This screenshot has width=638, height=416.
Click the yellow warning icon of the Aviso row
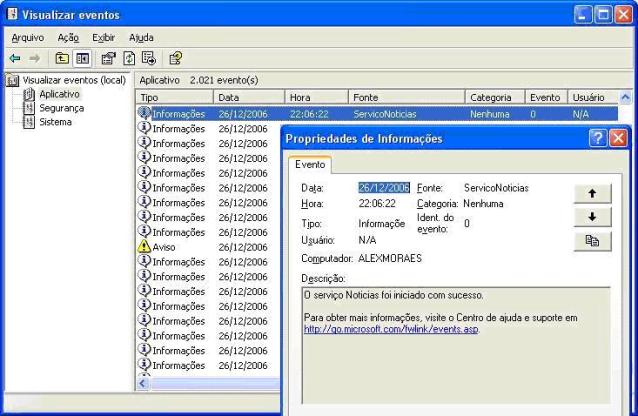tap(144, 246)
